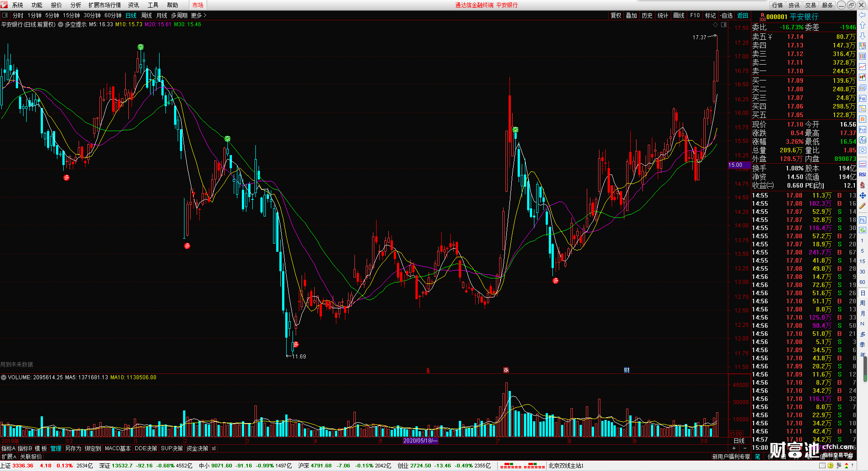Screen dimensions: 868x471
Task: Click the intraday line chart sidebar icon
Action: 863,67
